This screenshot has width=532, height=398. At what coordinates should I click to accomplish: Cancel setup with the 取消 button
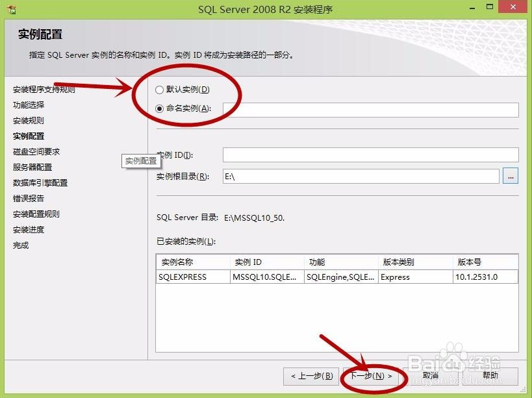431,376
